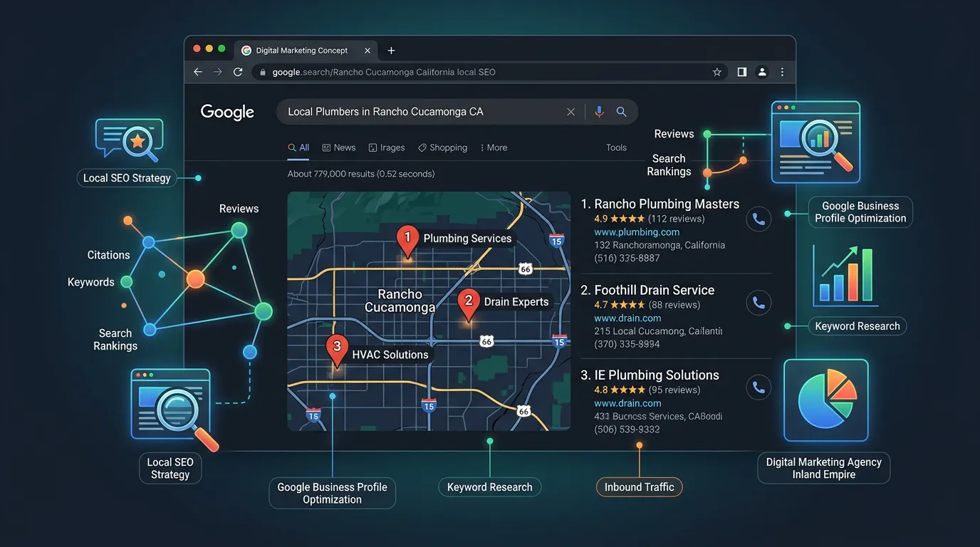The height and width of the screenshot is (547, 980).
Task: Switch to the Shopping tab
Action: coord(443,147)
